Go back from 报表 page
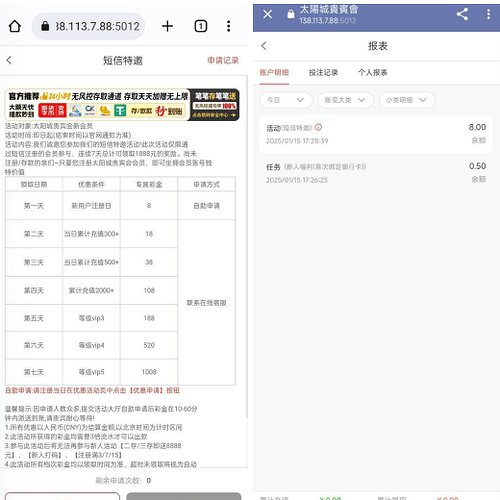 click(264, 46)
